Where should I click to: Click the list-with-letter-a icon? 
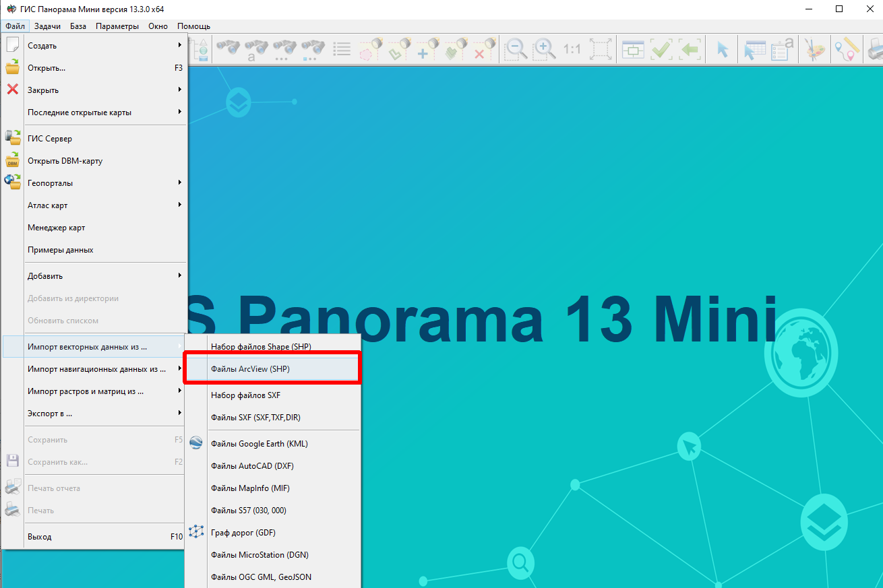(x=783, y=48)
